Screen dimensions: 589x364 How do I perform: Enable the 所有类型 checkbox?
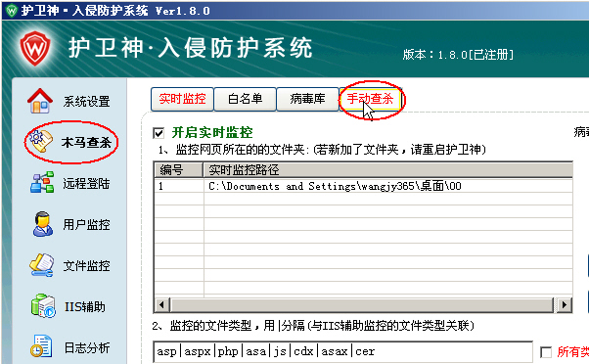(x=545, y=352)
